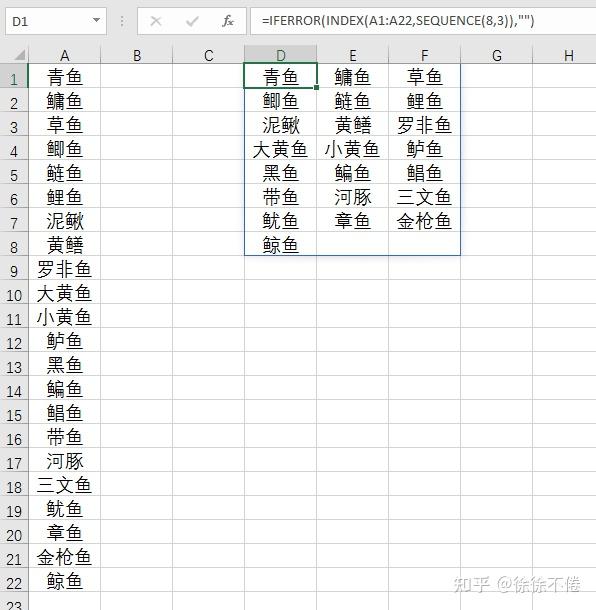Viewport: 596px width, 610px height.
Task: Select cell A19 containing 鱿鱼
Action: (65, 508)
